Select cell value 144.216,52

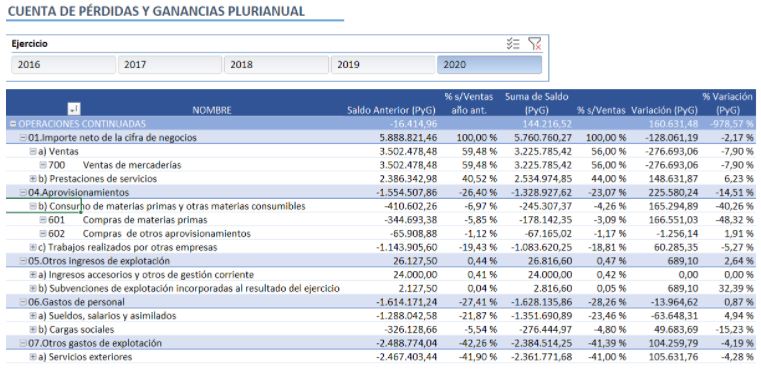(547, 124)
